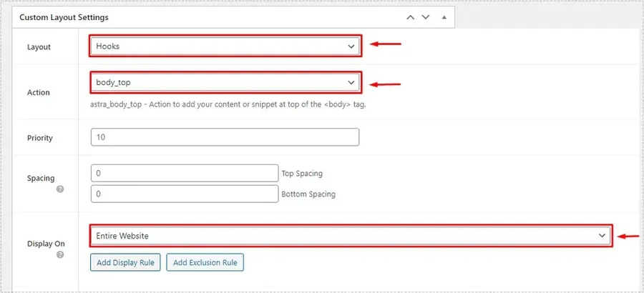Open the Layout dropdown showing Hooks
Viewport: 644px width, 293px height.
pos(225,46)
